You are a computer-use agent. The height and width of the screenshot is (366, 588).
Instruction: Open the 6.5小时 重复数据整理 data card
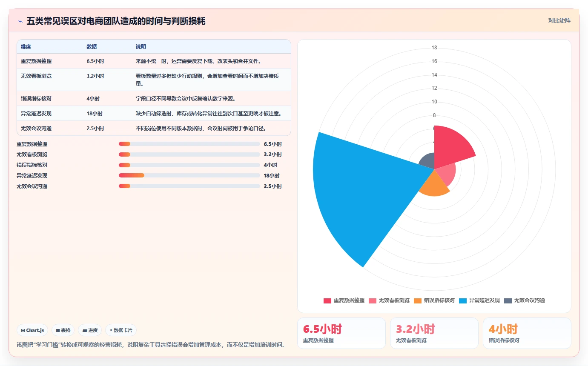(341, 333)
